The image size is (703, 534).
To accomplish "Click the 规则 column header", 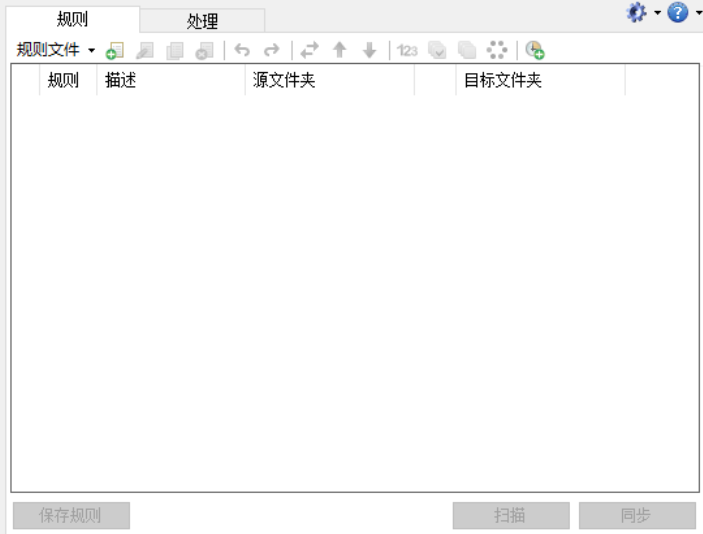I will tap(68, 80).
